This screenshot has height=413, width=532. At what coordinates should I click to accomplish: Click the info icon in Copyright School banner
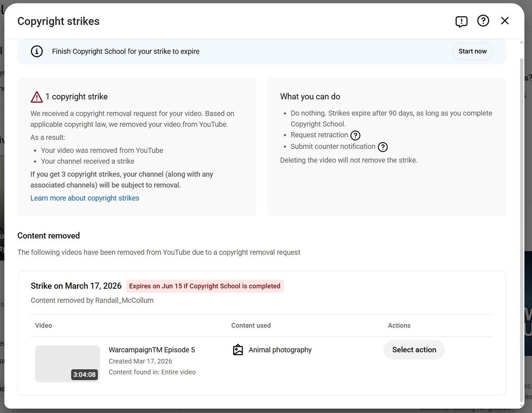(37, 51)
